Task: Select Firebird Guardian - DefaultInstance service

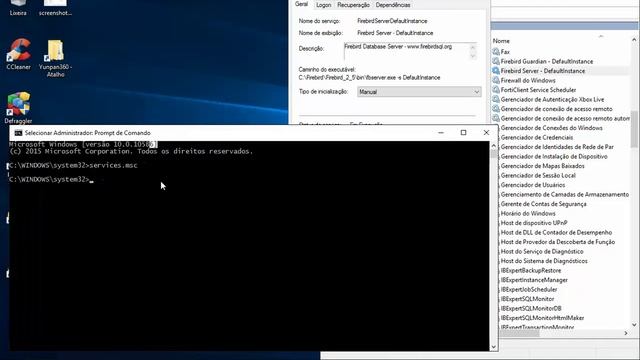Action: point(547,61)
